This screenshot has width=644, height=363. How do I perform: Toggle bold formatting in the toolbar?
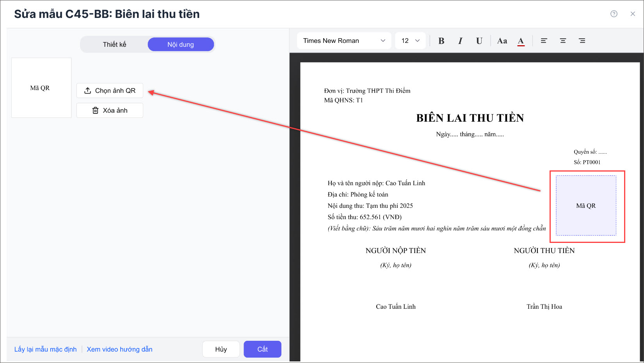[x=441, y=41]
